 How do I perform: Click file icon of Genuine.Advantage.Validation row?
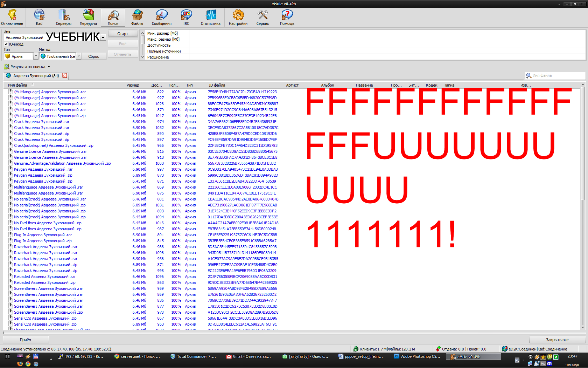click(x=10, y=163)
